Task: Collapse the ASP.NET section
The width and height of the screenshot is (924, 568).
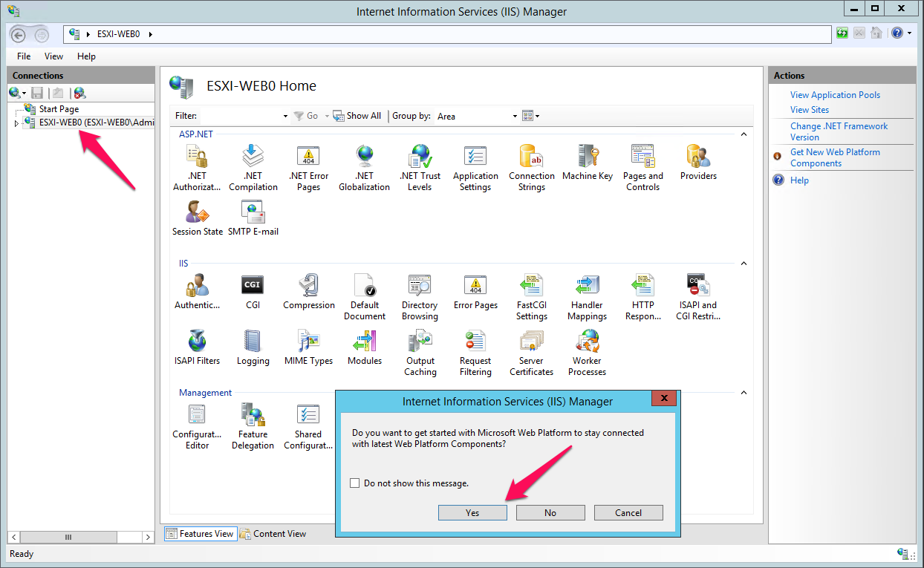Action: (x=744, y=134)
